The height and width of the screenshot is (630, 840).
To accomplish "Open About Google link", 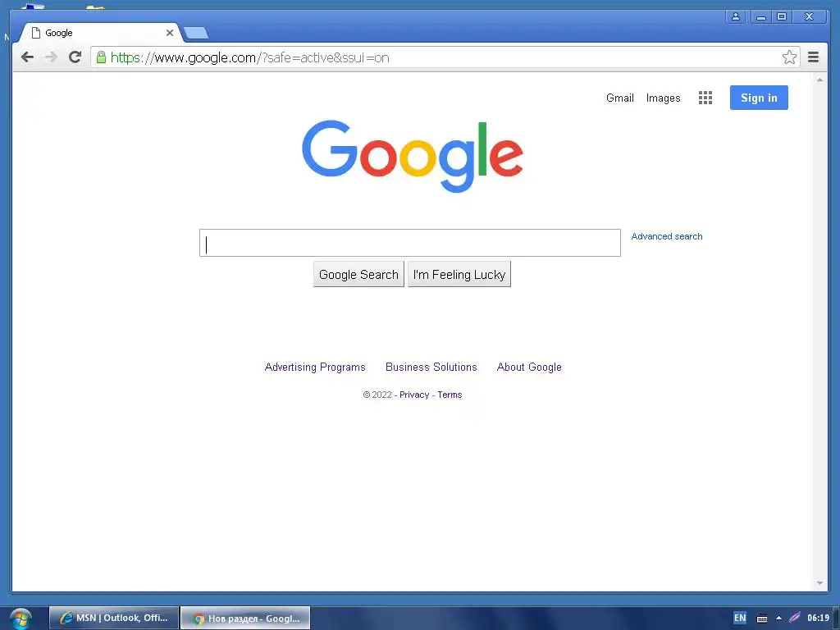I will point(529,367).
